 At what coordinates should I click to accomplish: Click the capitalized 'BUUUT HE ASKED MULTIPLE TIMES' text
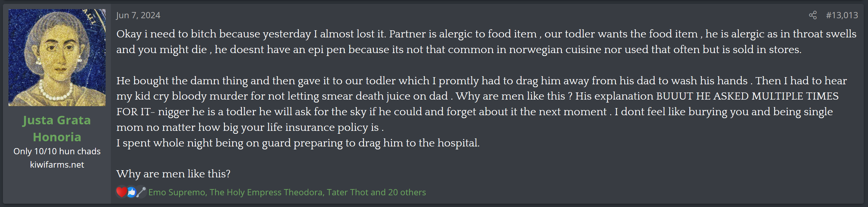click(x=747, y=96)
